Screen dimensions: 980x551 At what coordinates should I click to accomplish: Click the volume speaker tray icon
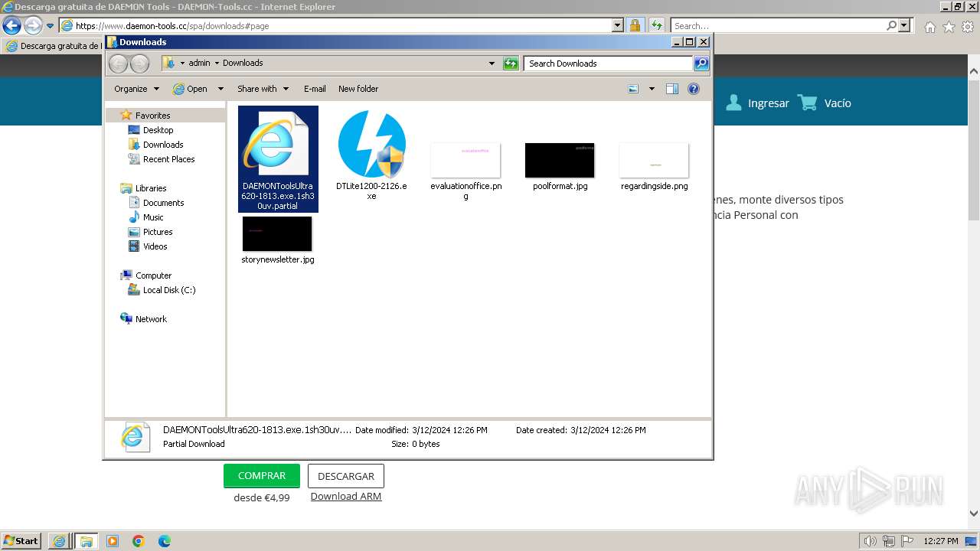(870, 541)
